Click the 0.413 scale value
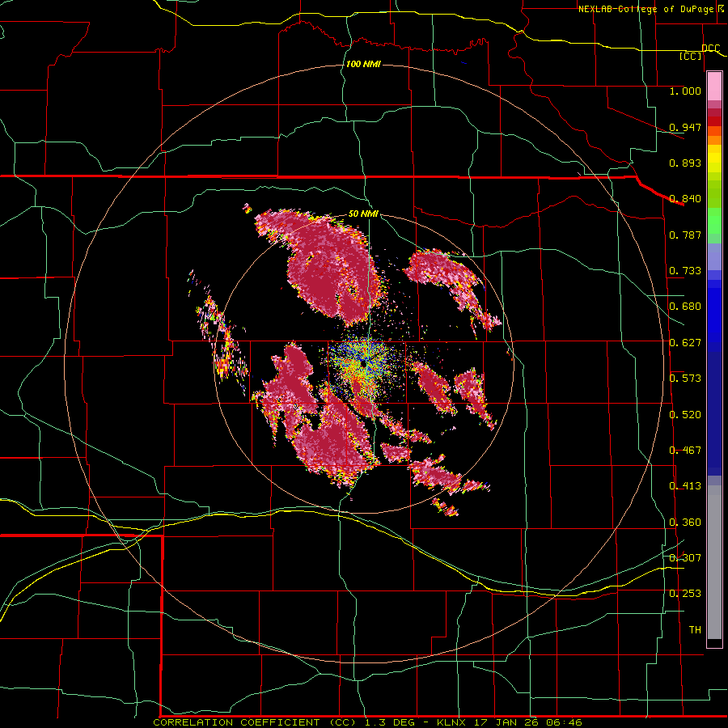Image resolution: width=728 pixels, height=728 pixels. [x=685, y=486]
